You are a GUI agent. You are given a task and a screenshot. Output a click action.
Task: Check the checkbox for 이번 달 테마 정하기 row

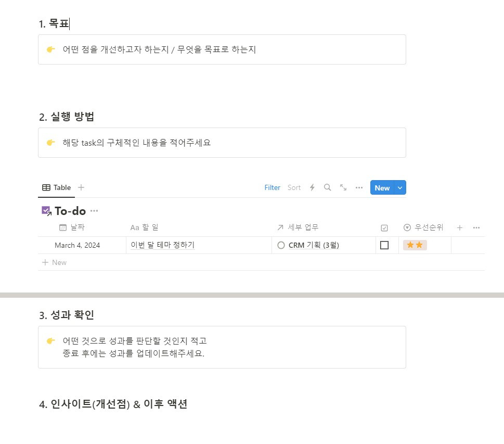coord(384,245)
